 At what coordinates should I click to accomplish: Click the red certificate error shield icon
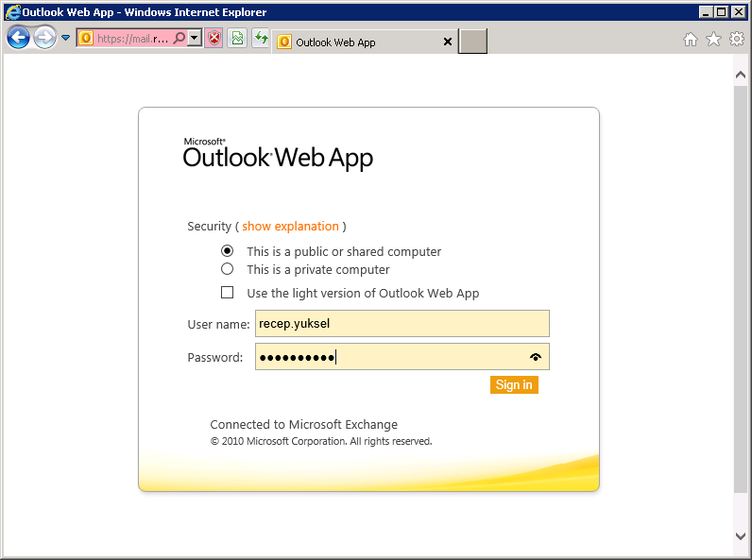(x=214, y=38)
